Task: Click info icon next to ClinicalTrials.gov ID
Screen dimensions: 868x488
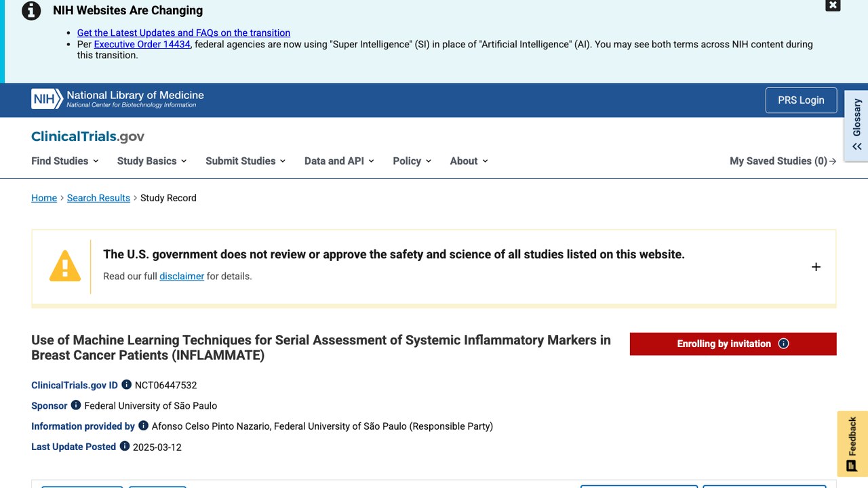Action: pos(126,384)
